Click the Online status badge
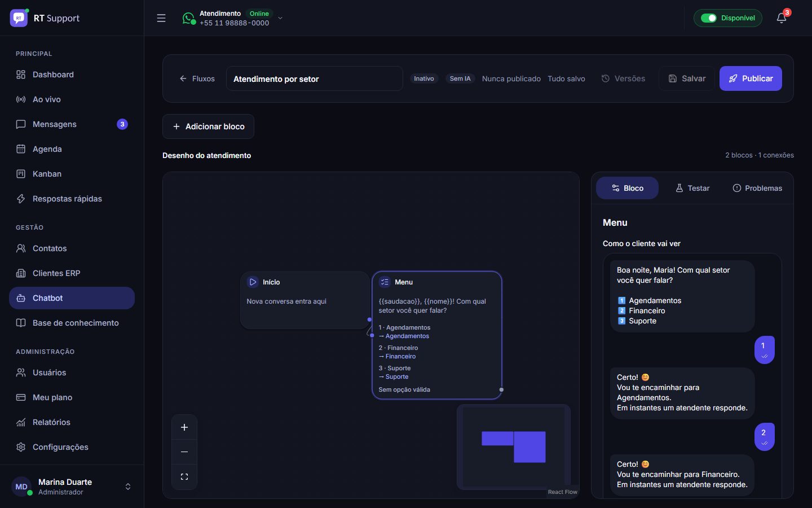 click(259, 14)
